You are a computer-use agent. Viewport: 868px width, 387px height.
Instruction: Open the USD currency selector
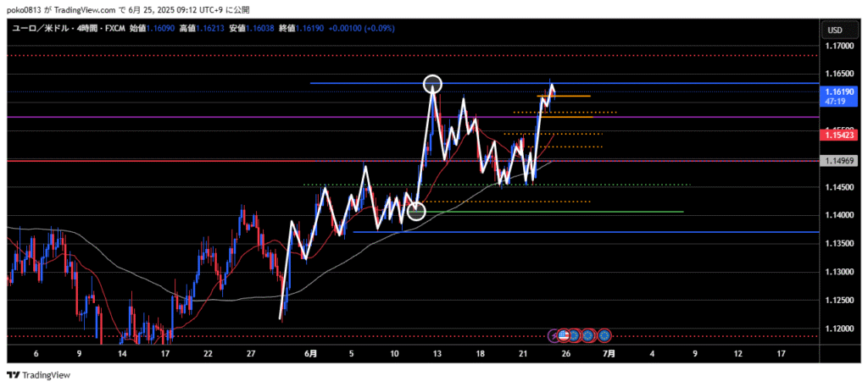(833, 30)
